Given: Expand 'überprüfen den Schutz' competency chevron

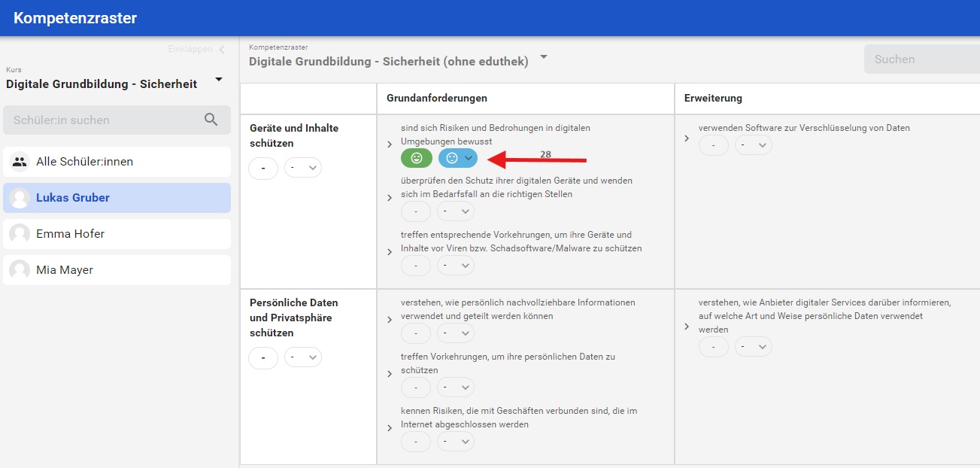Looking at the screenshot, I should pyautogui.click(x=390, y=198).
